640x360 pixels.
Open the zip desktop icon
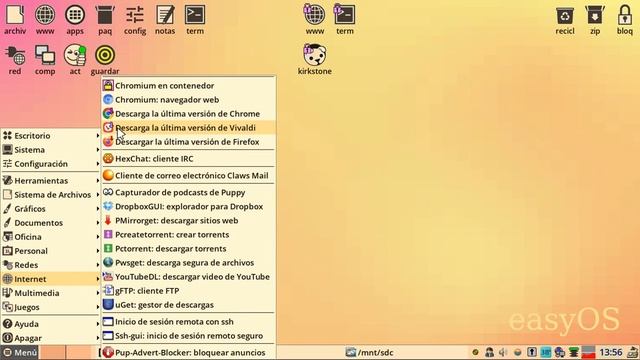tap(595, 20)
